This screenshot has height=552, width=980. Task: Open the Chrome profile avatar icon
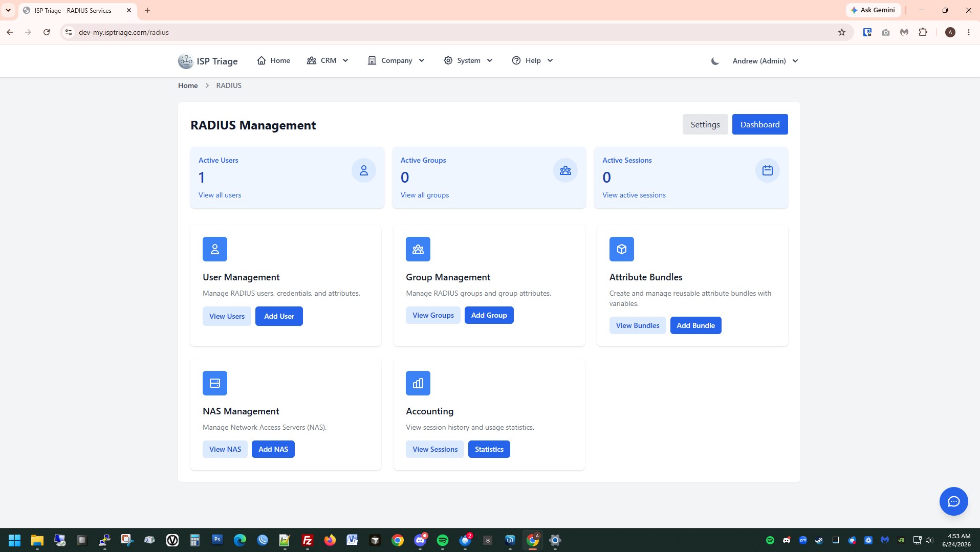click(950, 32)
